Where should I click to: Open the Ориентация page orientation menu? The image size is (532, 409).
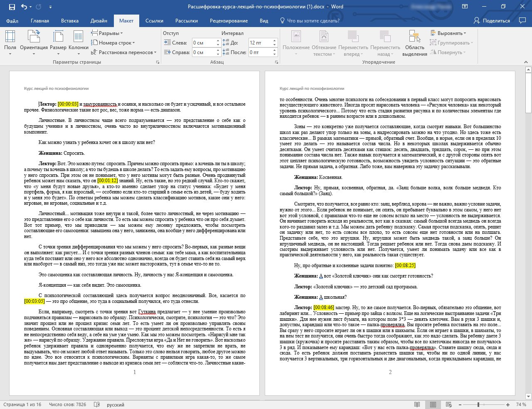point(34,42)
